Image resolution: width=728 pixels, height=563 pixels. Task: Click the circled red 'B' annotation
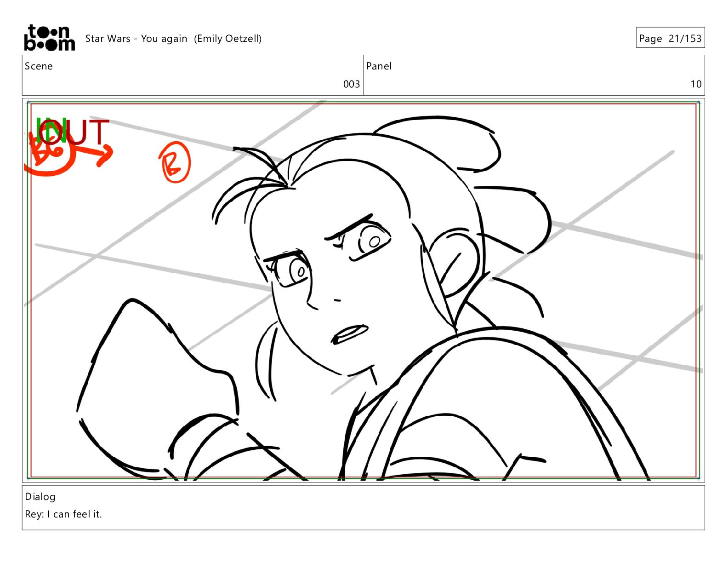(x=175, y=162)
